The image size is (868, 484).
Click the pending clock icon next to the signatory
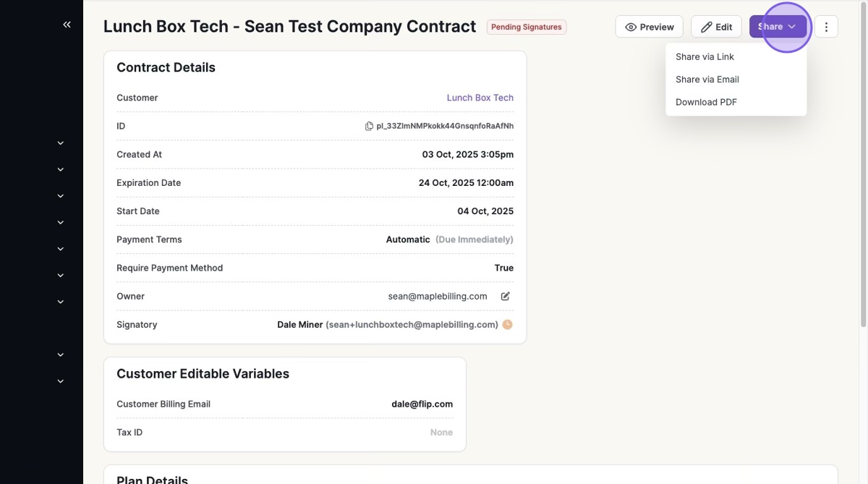tap(507, 325)
